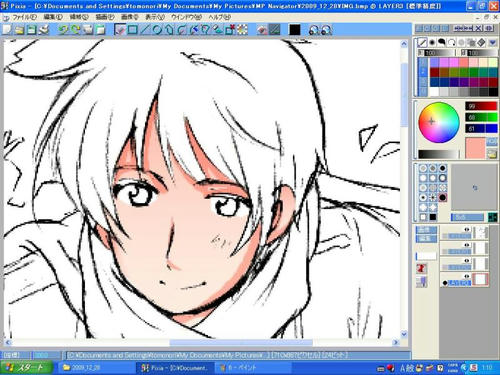
Task: Select the freehand pen drawing tool
Action: coord(120,30)
